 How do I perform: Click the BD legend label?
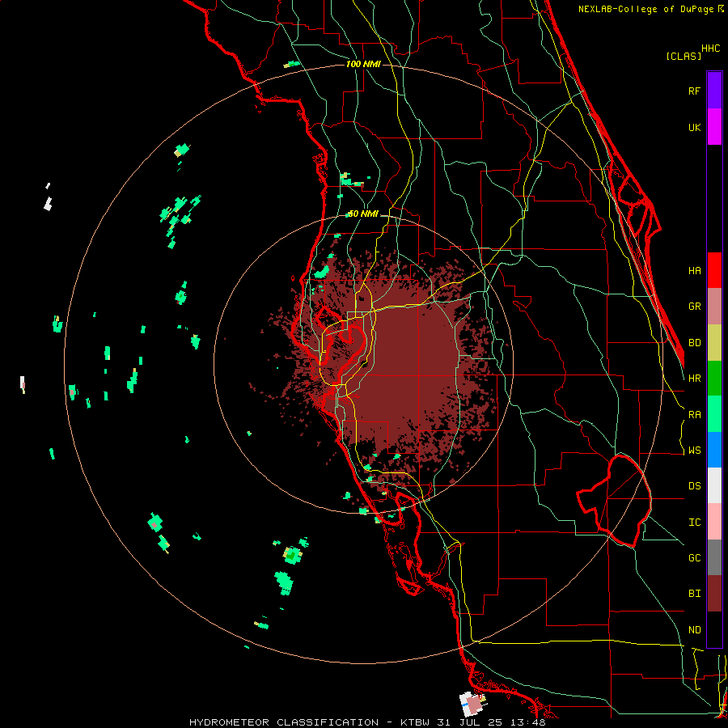tap(694, 343)
